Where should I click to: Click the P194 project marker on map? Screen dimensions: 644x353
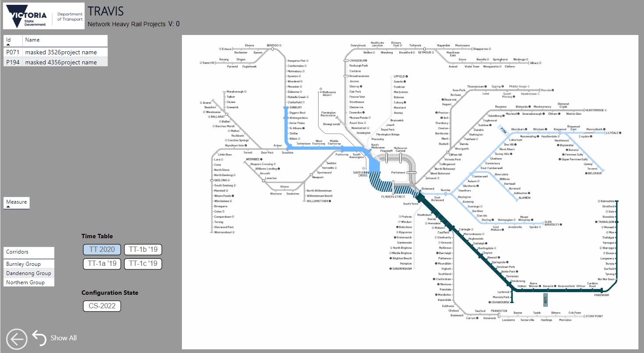(x=504, y=131)
